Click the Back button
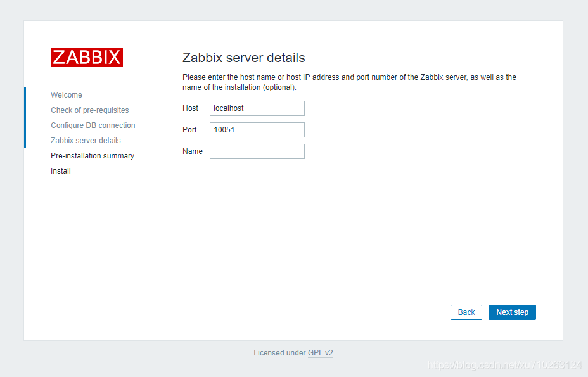The height and width of the screenshot is (377, 588). [466, 312]
